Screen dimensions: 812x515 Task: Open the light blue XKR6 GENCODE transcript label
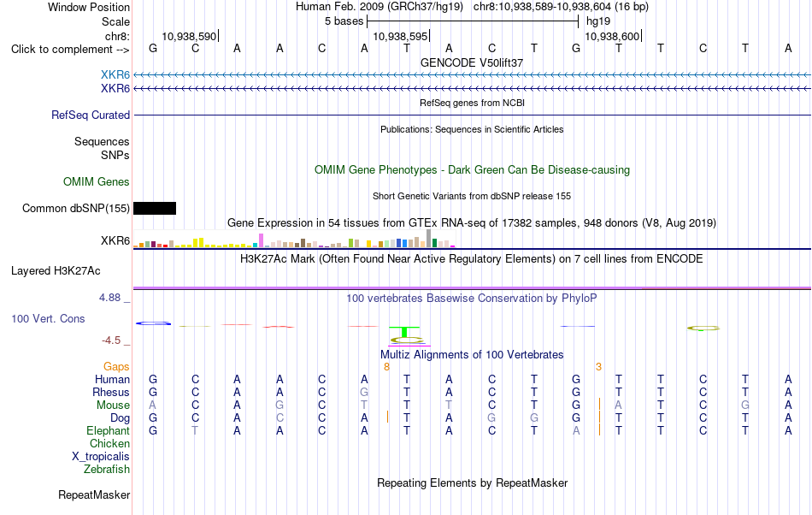(115, 75)
